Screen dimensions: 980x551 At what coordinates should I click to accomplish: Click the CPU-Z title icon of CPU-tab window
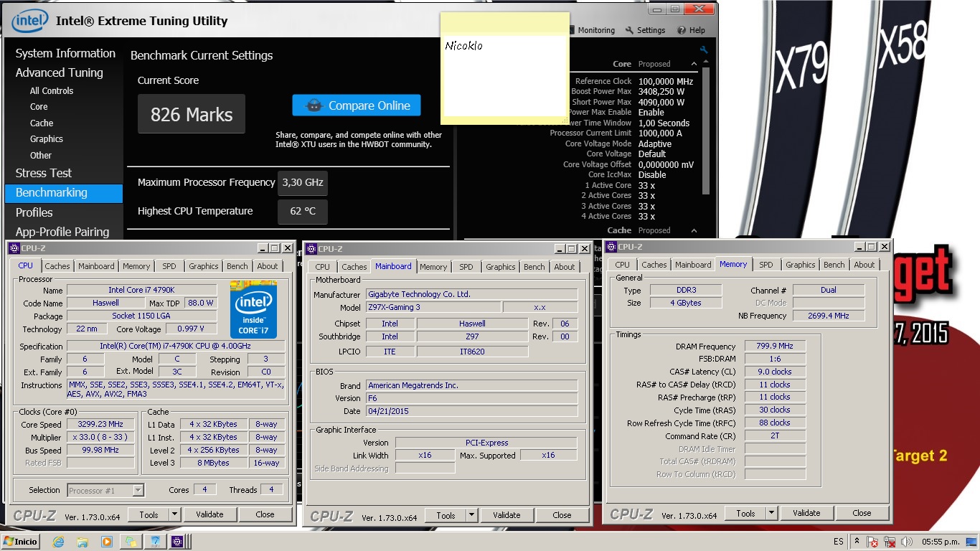click(x=15, y=248)
